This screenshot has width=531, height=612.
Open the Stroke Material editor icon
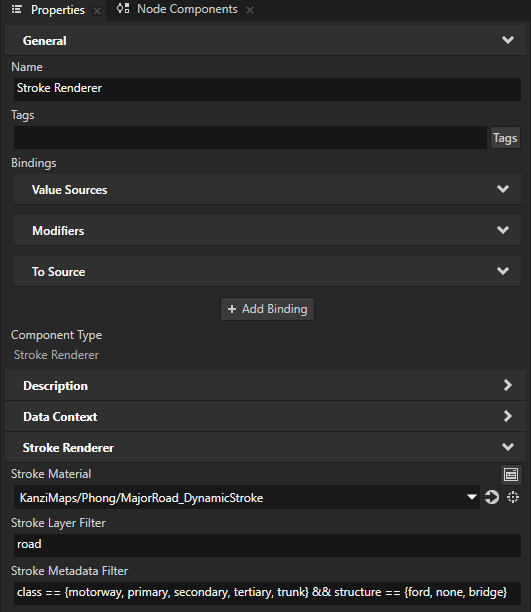[x=511, y=475]
